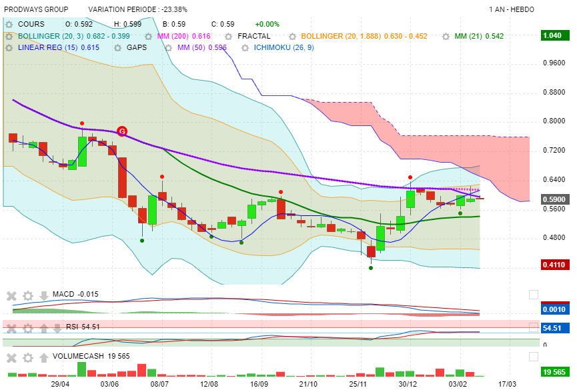The image size is (577, 392).
Task: Click the green 19 565 volume tag
Action: [555, 372]
